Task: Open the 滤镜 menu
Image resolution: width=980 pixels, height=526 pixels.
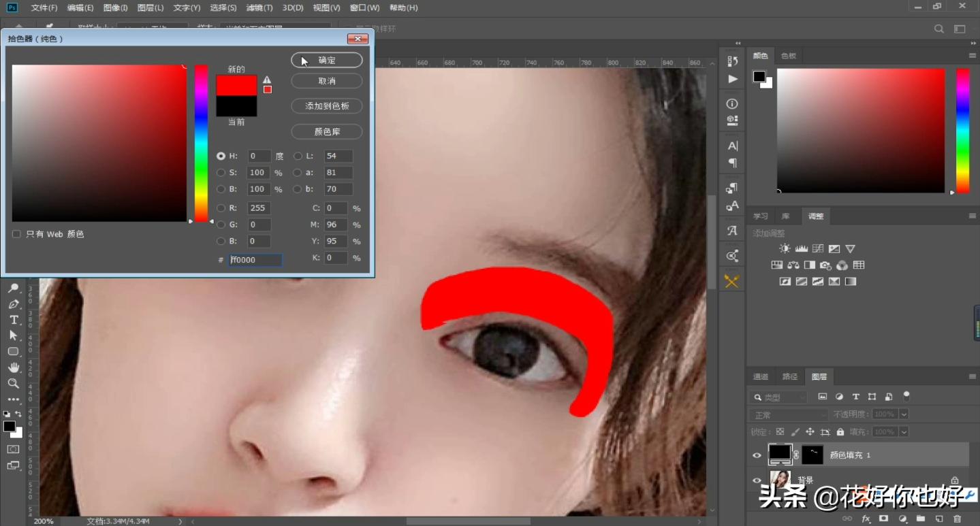Action: (x=259, y=7)
